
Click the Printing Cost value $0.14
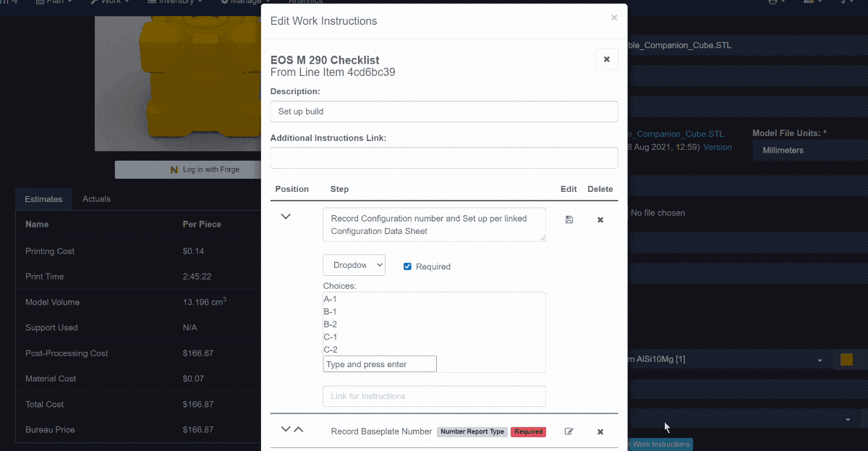pos(193,251)
